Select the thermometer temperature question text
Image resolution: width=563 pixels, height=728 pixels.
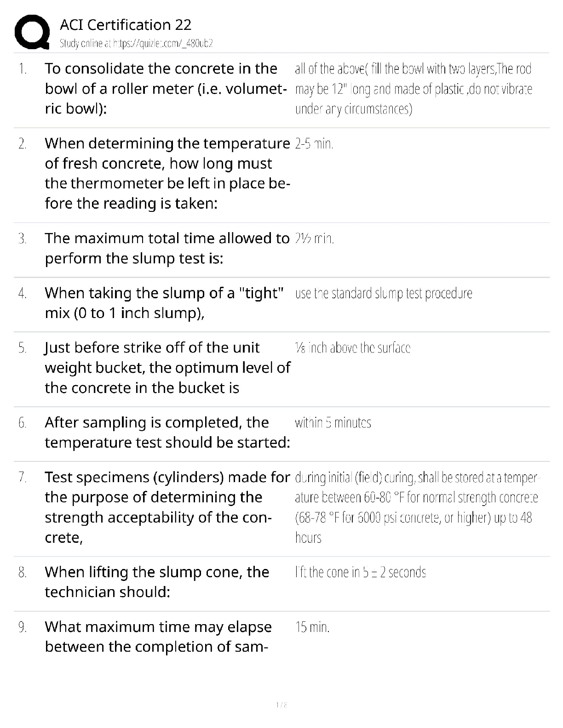[167, 173]
